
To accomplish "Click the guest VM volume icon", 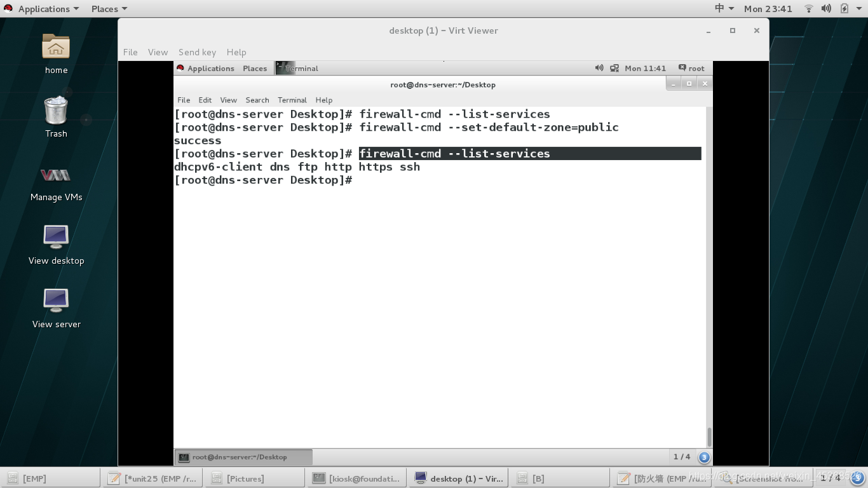I will point(599,68).
